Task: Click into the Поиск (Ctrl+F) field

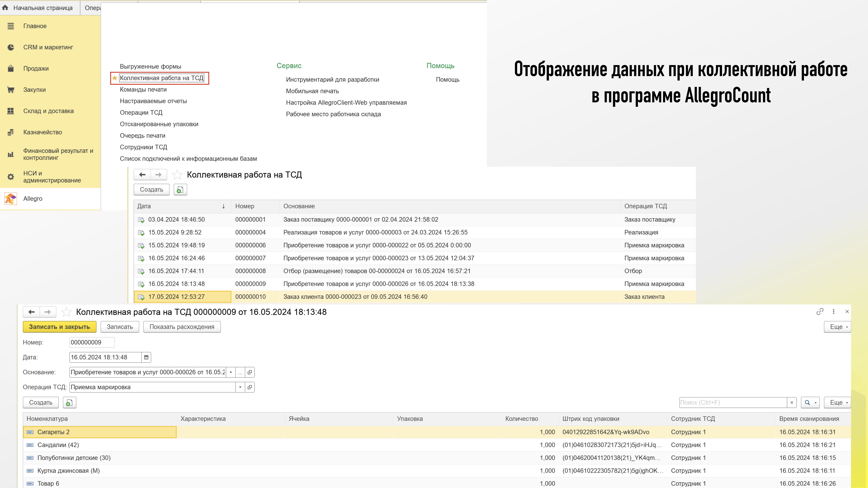Action: (x=733, y=402)
